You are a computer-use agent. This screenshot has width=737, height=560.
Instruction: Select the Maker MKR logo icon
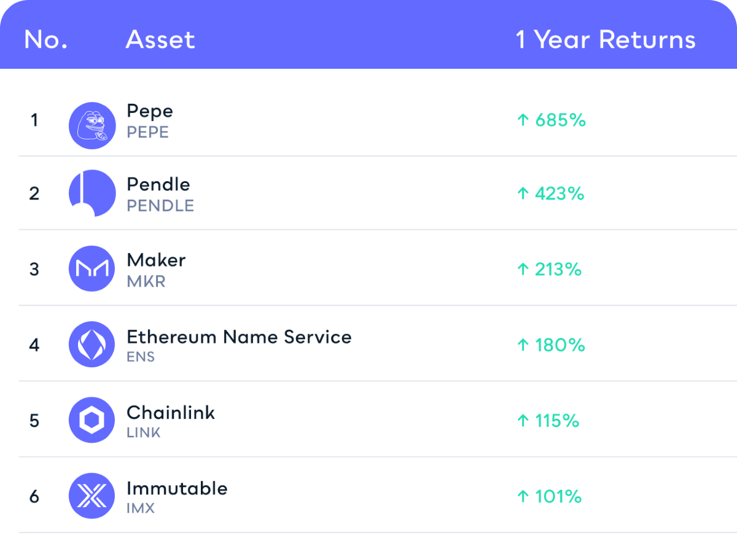(92, 269)
